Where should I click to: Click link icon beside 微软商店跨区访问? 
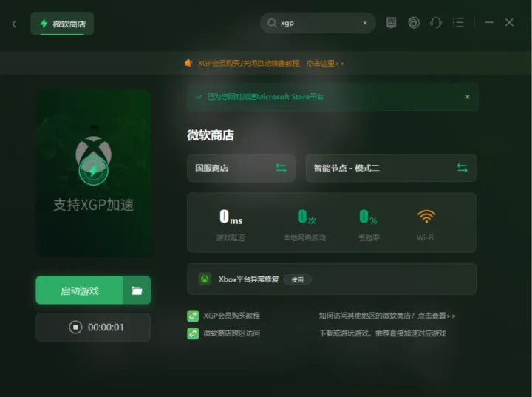coord(193,333)
